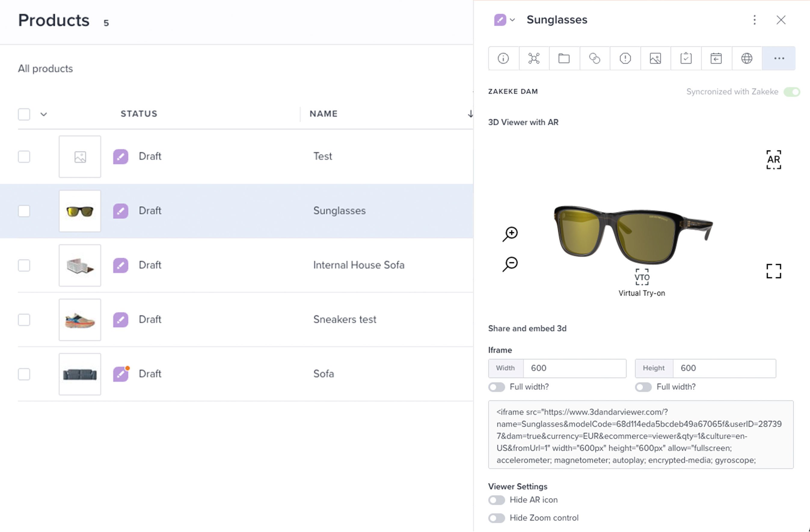This screenshot has width=810, height=532.
Task: Toggle Synchronized with Zakeke switch
Action: [792, 92]
